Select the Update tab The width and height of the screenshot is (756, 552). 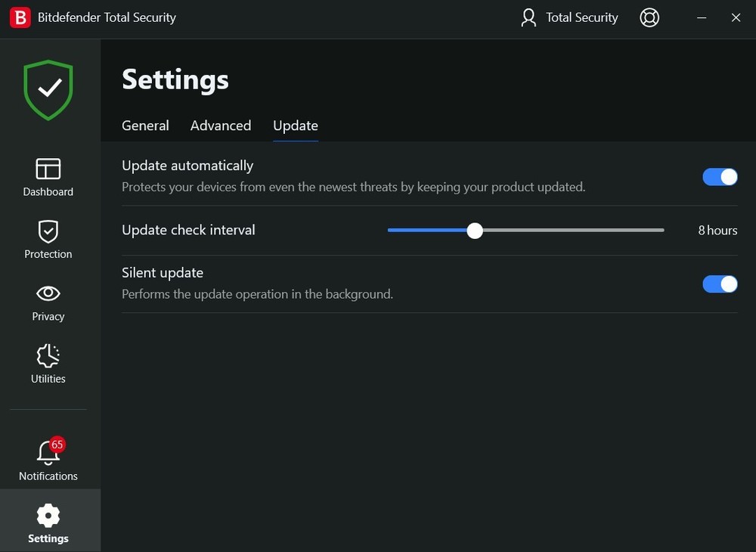pyautogui.click(x=296, y=126)
